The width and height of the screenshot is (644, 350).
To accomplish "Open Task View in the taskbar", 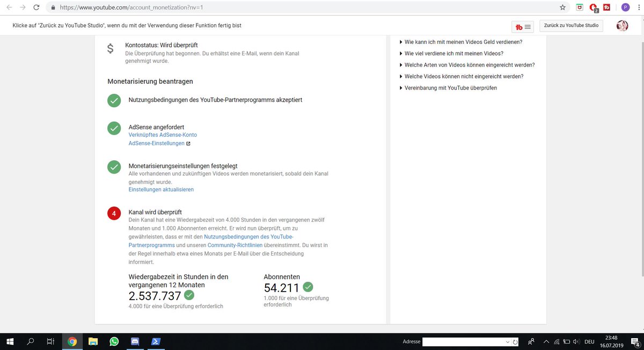I will pos(50,341).
